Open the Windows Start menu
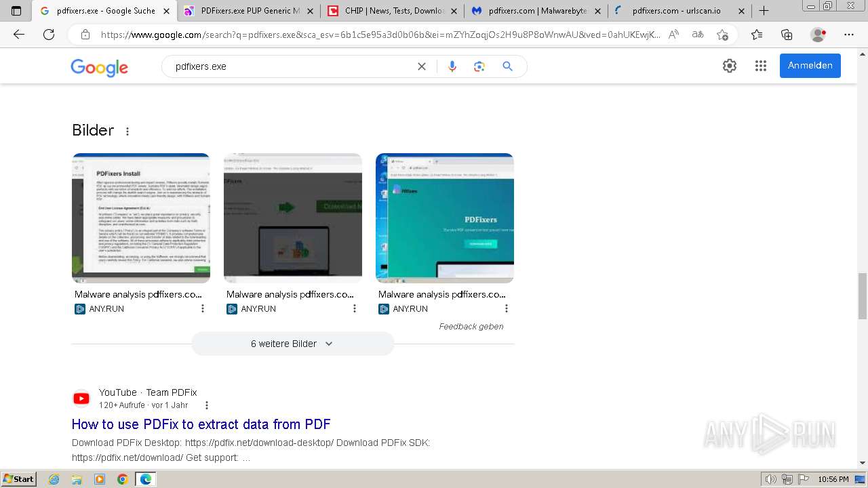Viewport: 868px width, 488px height. pyautogui.click(x=18, y=479)
